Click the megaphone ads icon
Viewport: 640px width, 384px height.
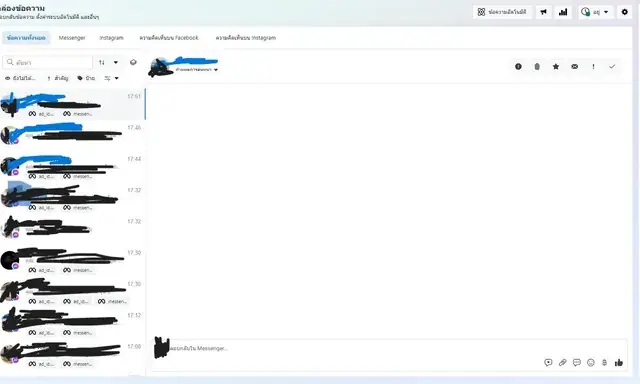tap(544, 12)
